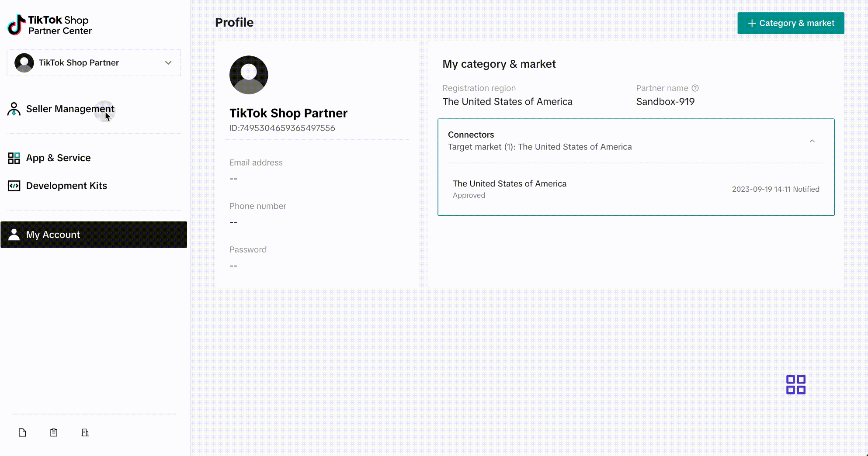
Task: Open the floating four-squares grid widget
Action: [x=795, y=385]
